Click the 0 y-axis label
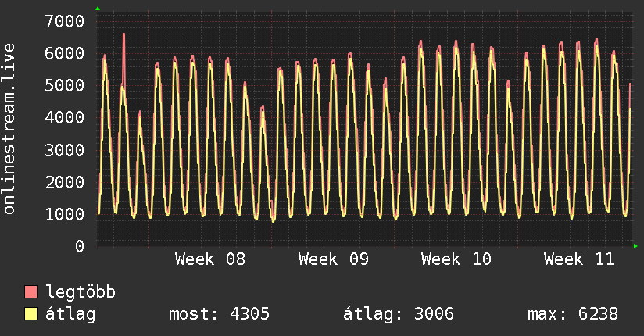The image size is (644, 336). click(x=79, y=246)
